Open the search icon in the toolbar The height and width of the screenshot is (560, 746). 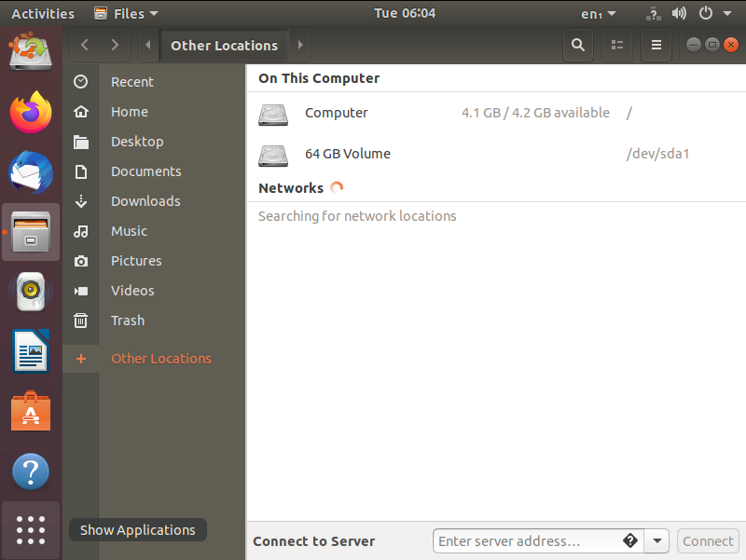[577, 45]
